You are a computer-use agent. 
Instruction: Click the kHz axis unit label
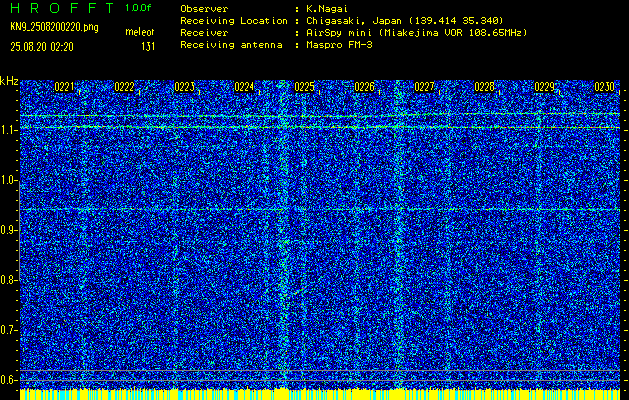[x=9, y=81]
